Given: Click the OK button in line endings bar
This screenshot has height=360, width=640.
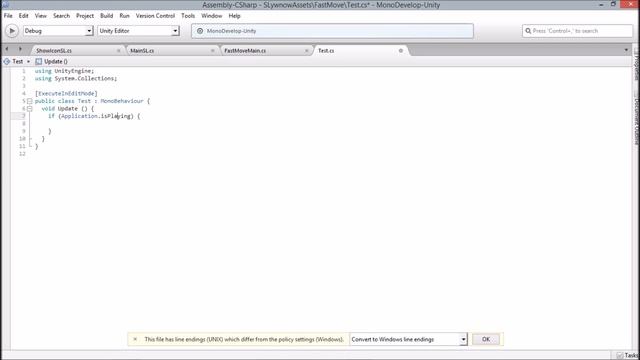Looking at the screenshot, I should (486, 339).
